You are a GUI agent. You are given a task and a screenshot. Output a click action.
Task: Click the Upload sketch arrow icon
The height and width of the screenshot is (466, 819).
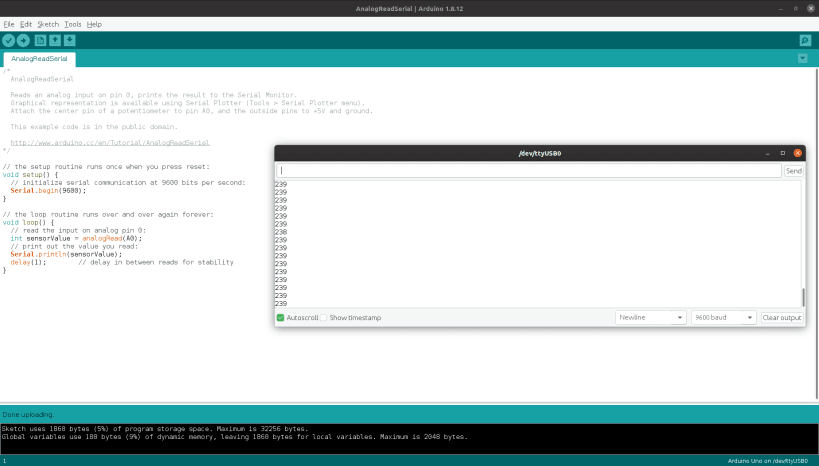point(24,40)
